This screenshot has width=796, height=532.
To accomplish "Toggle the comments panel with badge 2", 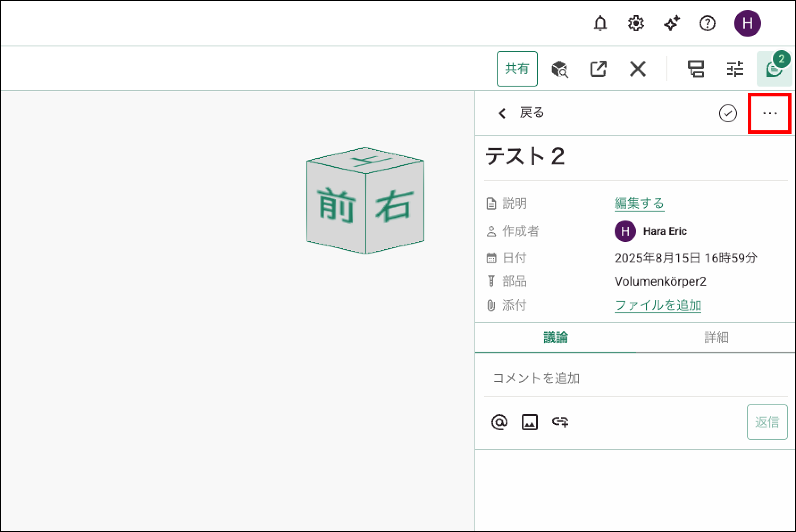I will point(774,69).
